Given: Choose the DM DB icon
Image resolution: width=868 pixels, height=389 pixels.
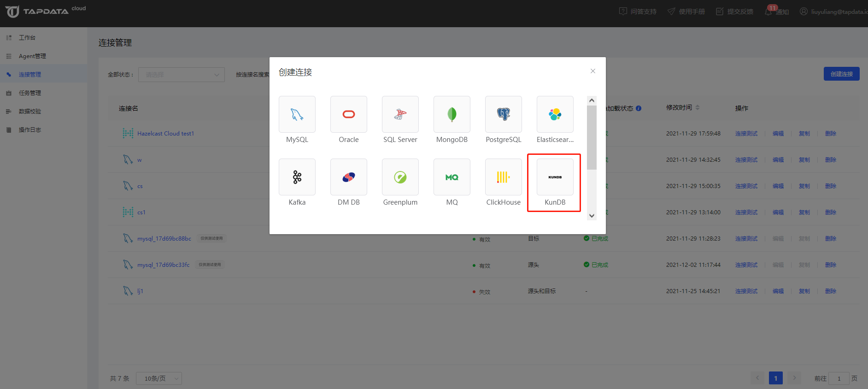Looking at the screenshot, I should [349, 177].
